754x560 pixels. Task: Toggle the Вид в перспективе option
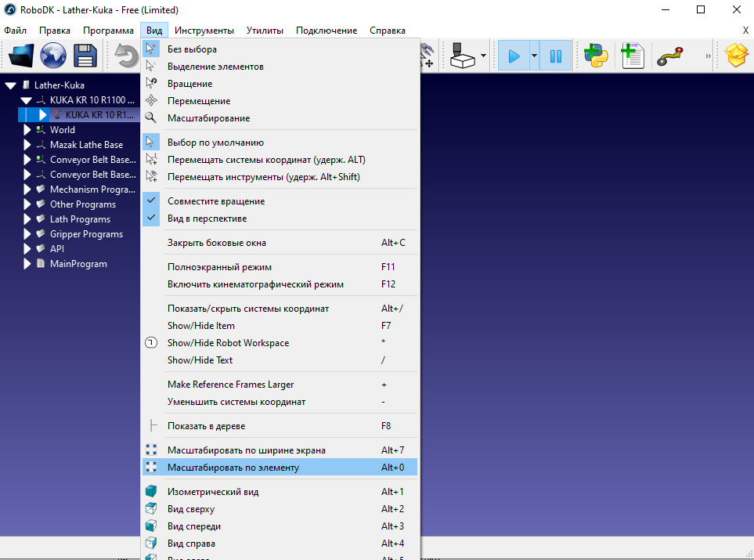point(207,219)
